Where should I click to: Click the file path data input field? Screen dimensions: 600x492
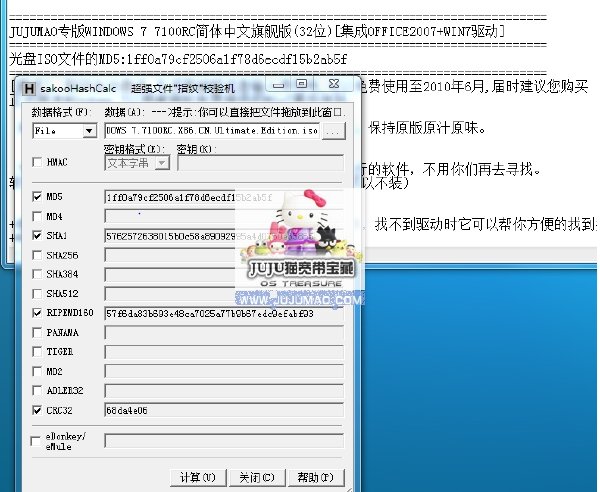pos(212,131)
